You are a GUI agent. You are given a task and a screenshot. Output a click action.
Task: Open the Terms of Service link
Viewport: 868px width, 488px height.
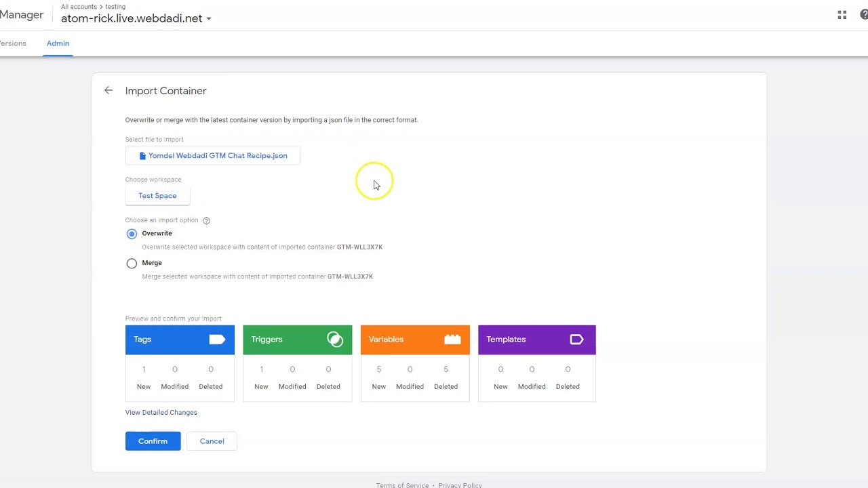coord(402,485)
